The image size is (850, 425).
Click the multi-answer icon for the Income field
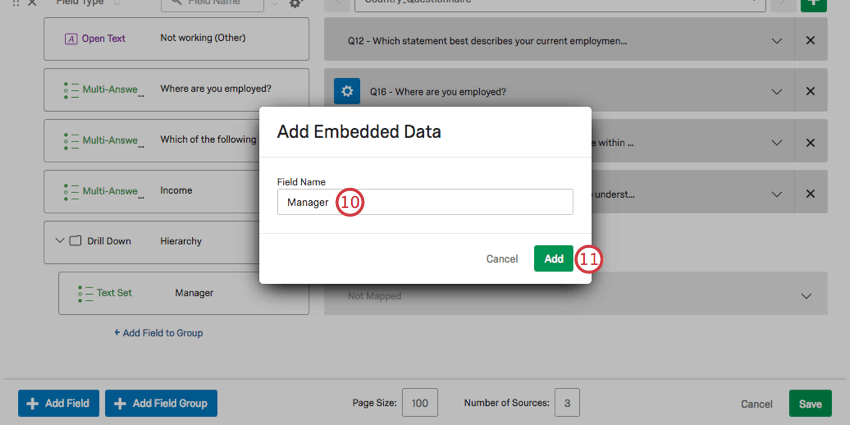coord(71,191)
